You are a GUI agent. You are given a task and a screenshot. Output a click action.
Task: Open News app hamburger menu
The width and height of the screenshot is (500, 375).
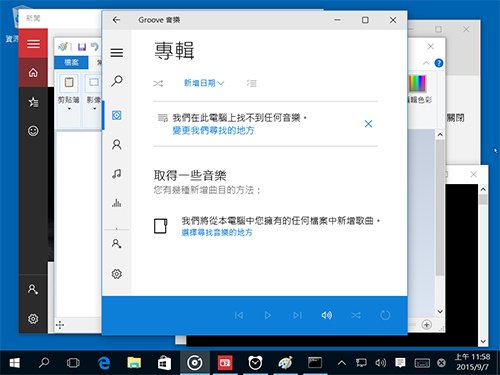pos(33,43)
